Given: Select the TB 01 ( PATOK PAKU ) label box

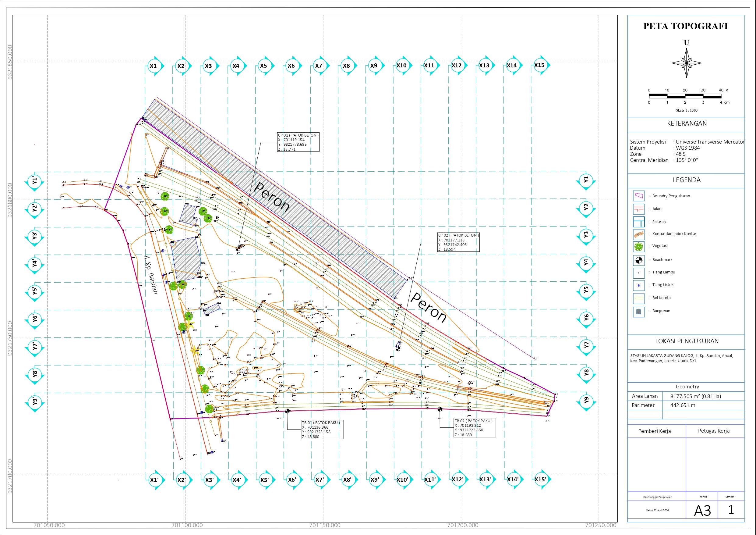Looking at the screenshot, I should (322, 430).
